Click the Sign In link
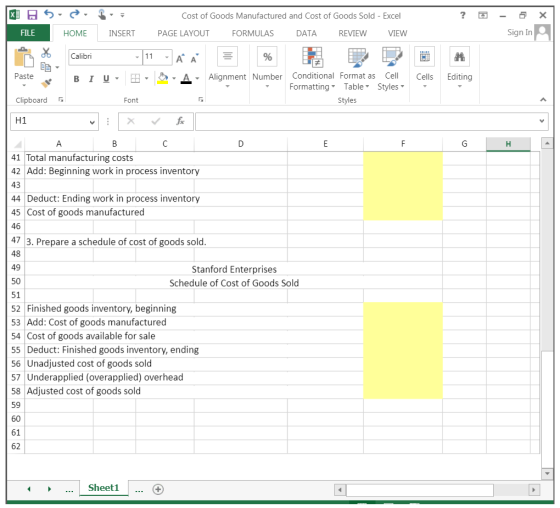Viewport: 560px width, 508px height. [x=520, y=33]
